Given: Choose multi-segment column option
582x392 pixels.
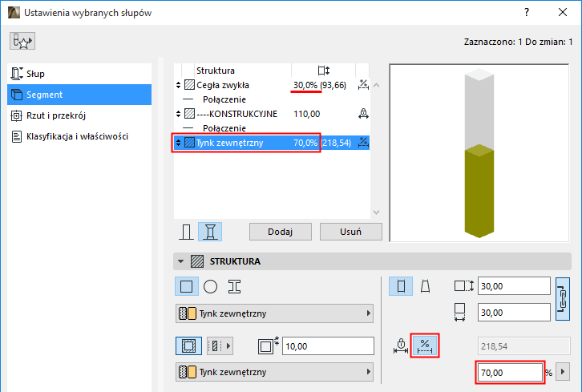Looking at the screenshot, I should point(210,232).
